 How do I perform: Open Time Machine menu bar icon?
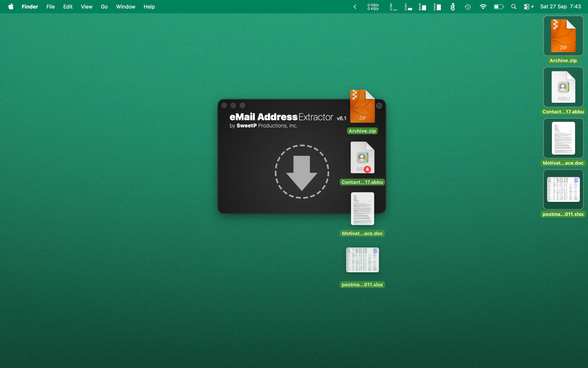(468, 7)
